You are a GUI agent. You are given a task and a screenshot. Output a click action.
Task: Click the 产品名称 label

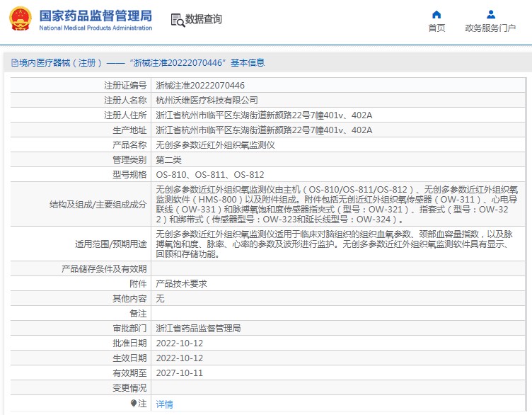tap(129, 145)
